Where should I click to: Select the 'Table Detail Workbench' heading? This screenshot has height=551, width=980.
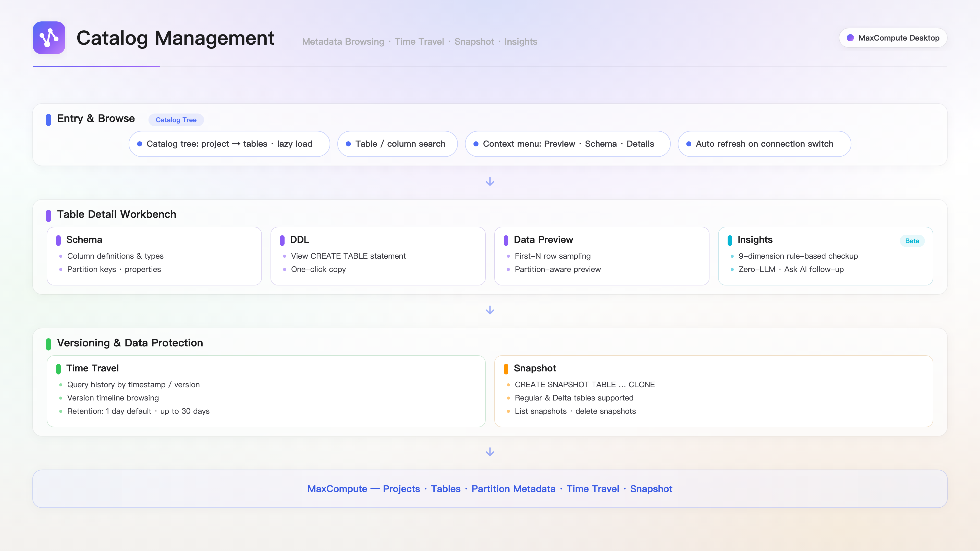click(x=116, y=214)
